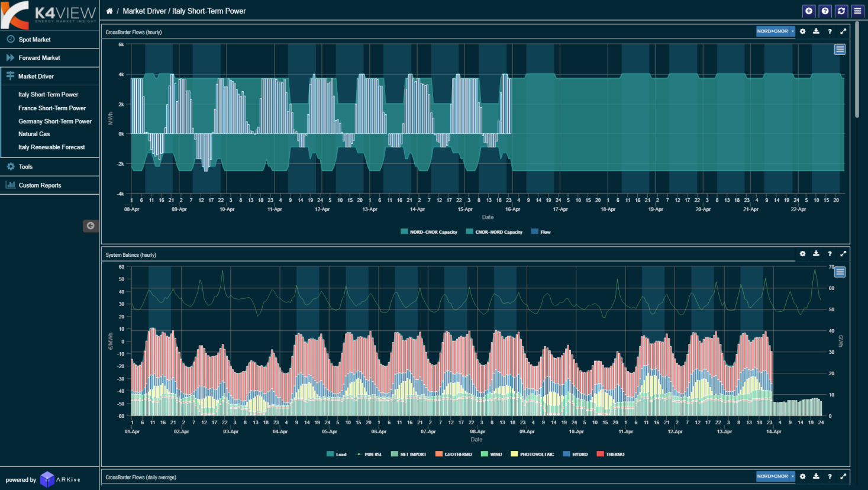This screenshot has height=490, width=868.
Task: Download CrossBorder Flows (daily average) data
Action: pyautogui.click(x=816, y=476)
